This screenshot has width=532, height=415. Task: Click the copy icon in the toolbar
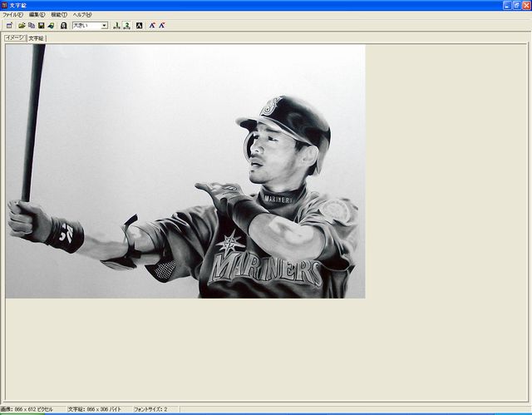(32, 26)
